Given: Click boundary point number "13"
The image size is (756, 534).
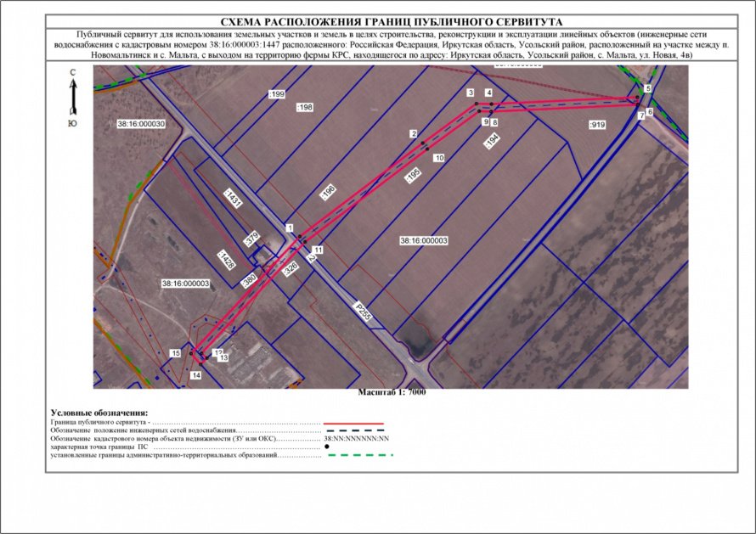Looking at the screenshot, I should (x=223, y=358).
